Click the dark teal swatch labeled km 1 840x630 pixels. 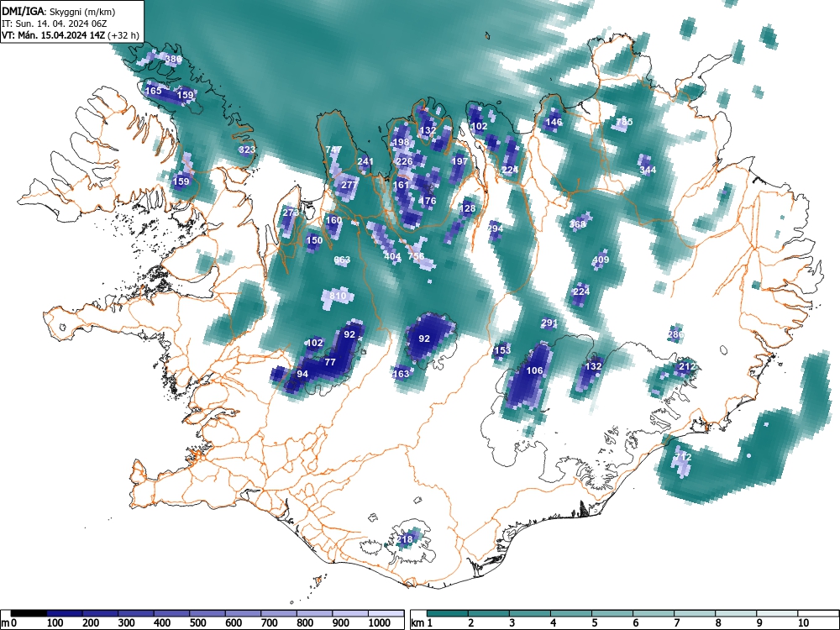pyautogui.click(x=448, y=613)
